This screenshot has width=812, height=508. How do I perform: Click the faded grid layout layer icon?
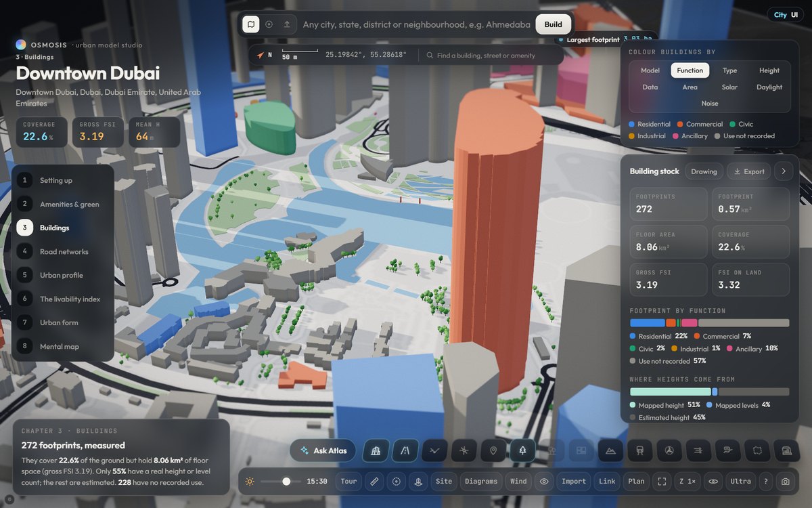581,450
